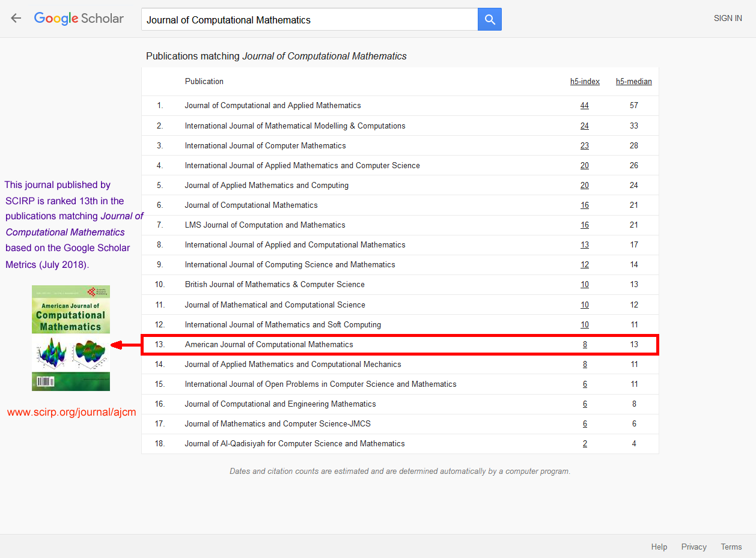
Task: Open h5-index 44 for top journal
Action: pos(584,105)
